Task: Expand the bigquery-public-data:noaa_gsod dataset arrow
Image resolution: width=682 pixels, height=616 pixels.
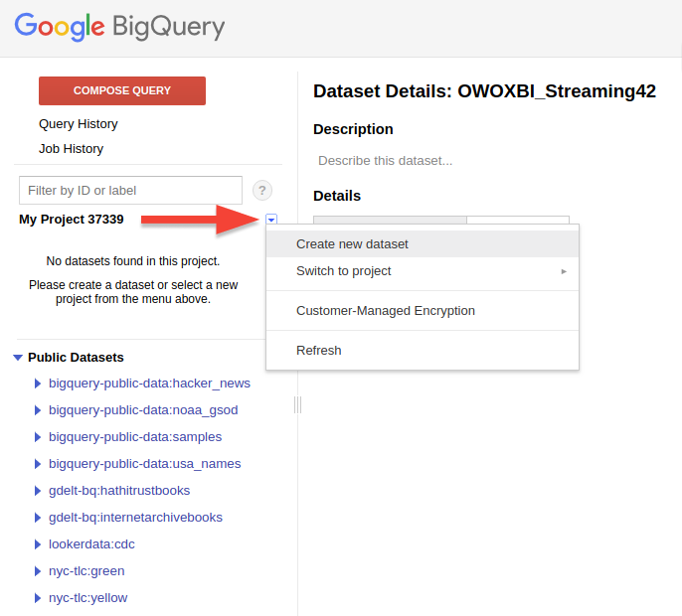Action: pos(38,410)
